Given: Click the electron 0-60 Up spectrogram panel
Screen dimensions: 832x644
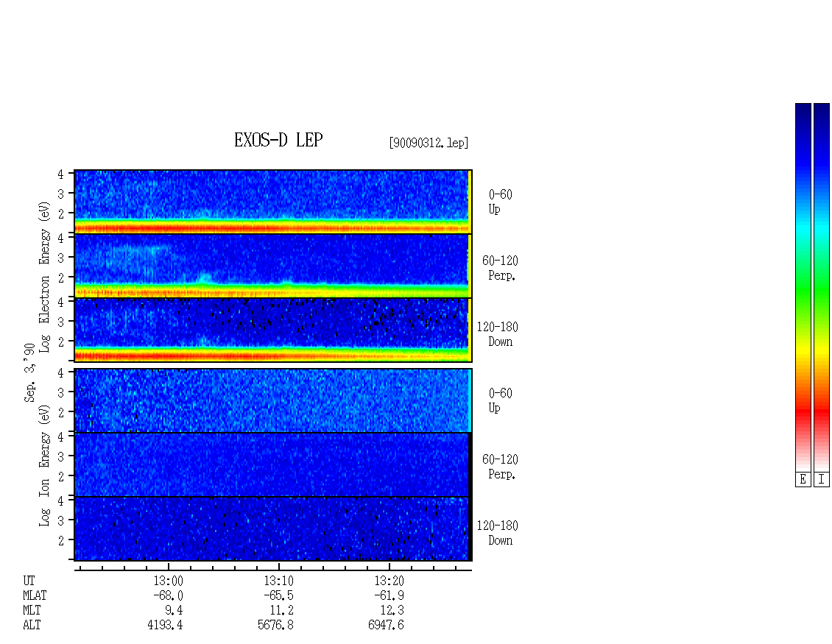Looking at the screenshot, I should point(272,202).
